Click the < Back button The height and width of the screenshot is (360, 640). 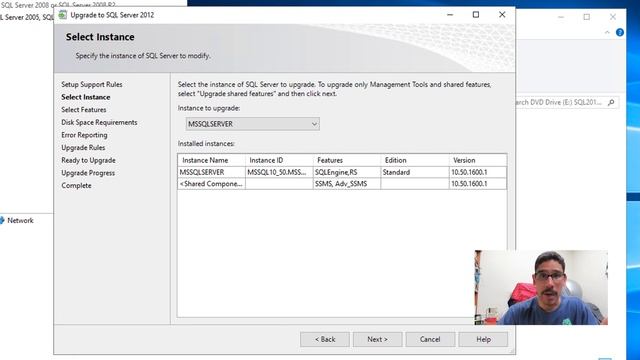(x=325, y=339)
